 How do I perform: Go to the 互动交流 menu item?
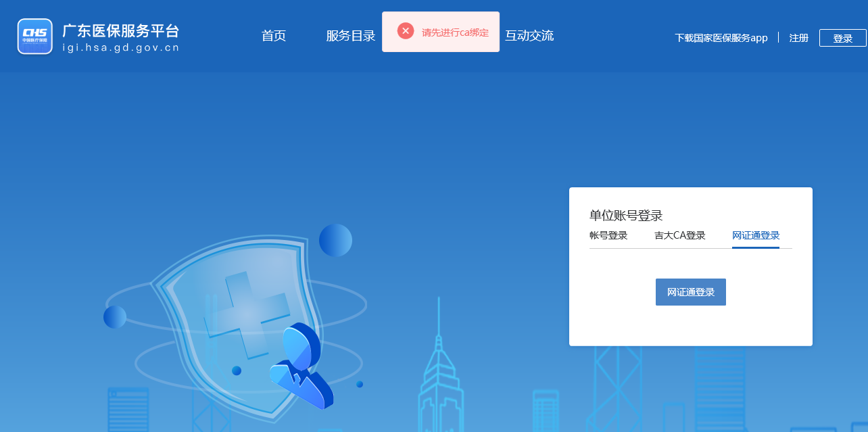click(x=529, y=36)
